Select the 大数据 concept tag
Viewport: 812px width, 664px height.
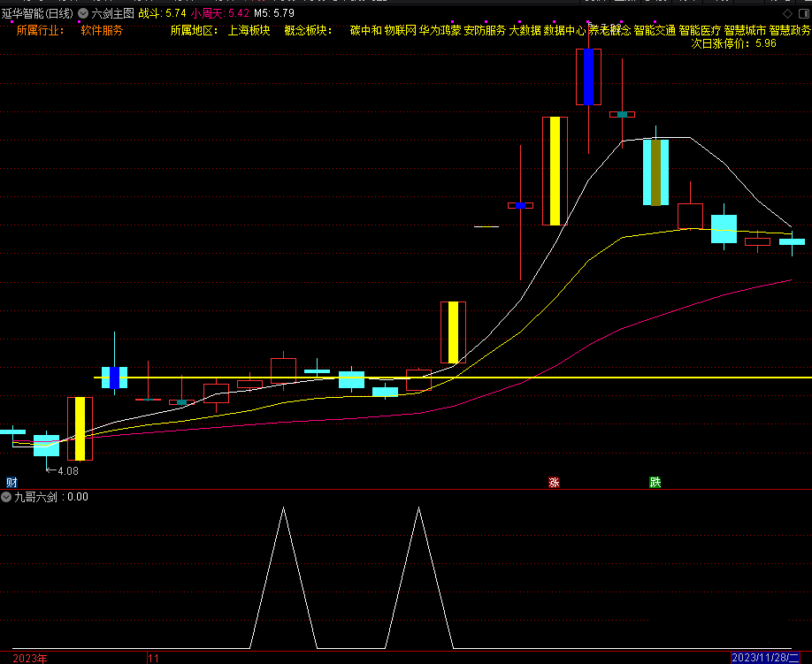[x=525, y=30]
